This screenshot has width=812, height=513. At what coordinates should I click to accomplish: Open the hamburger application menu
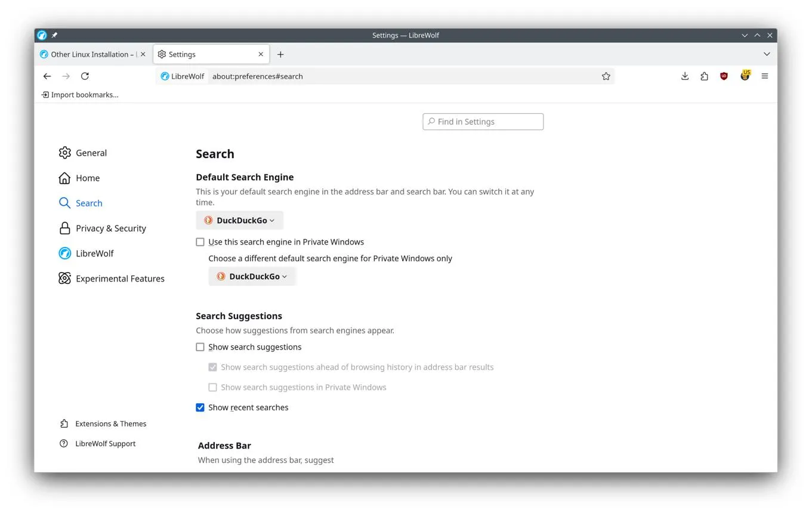765,76
